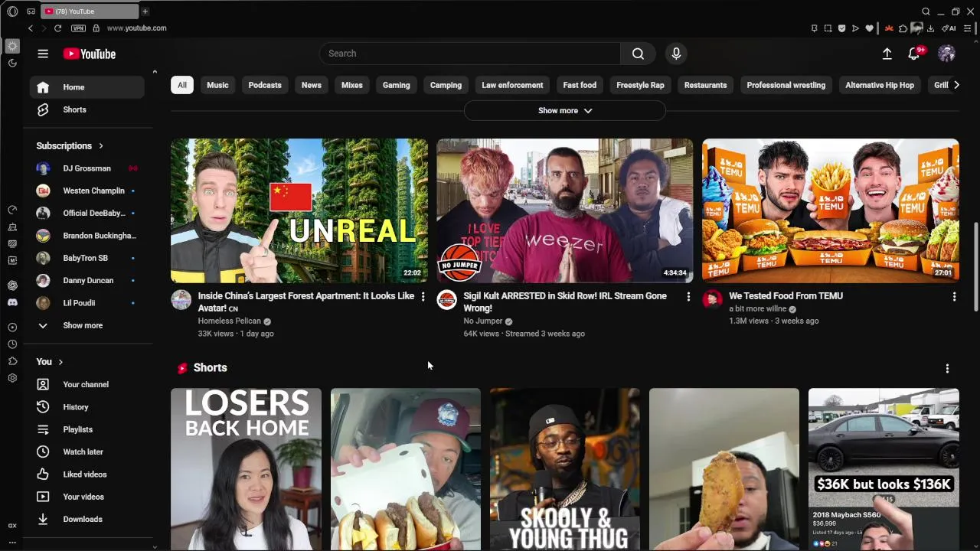This screenshot has height=551, width=980.
Task: Expand subscriptions list via Show more
Action: tap(83, 325)
